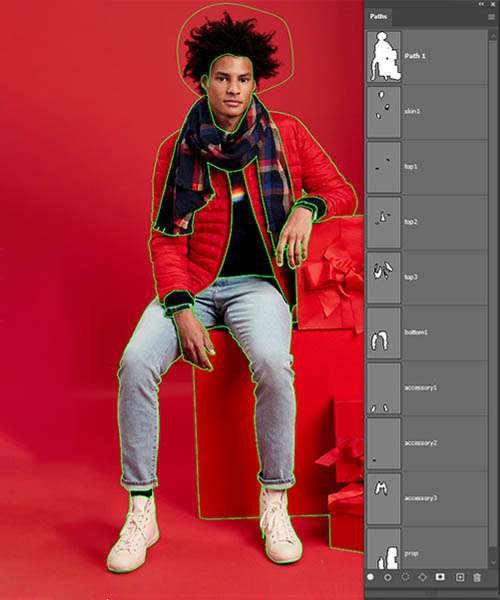
Task: Switch to the Paths tab
Action: click(x=378, y=17)
